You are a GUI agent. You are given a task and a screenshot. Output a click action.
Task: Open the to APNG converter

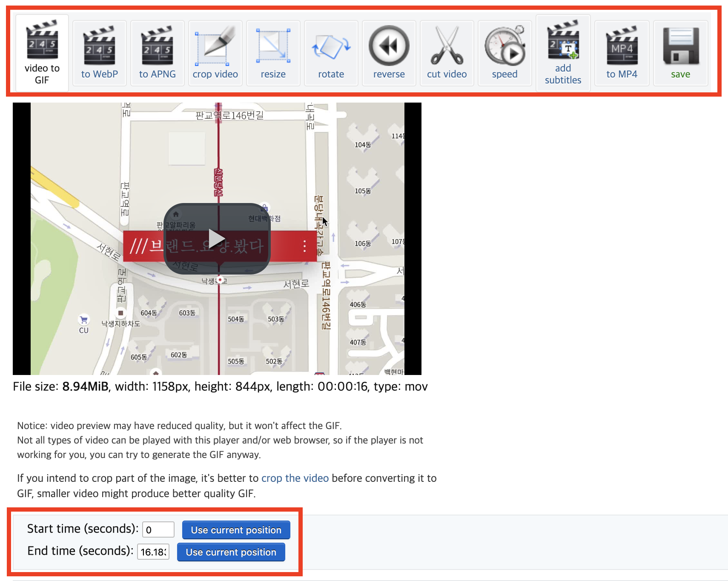(158, 53)
